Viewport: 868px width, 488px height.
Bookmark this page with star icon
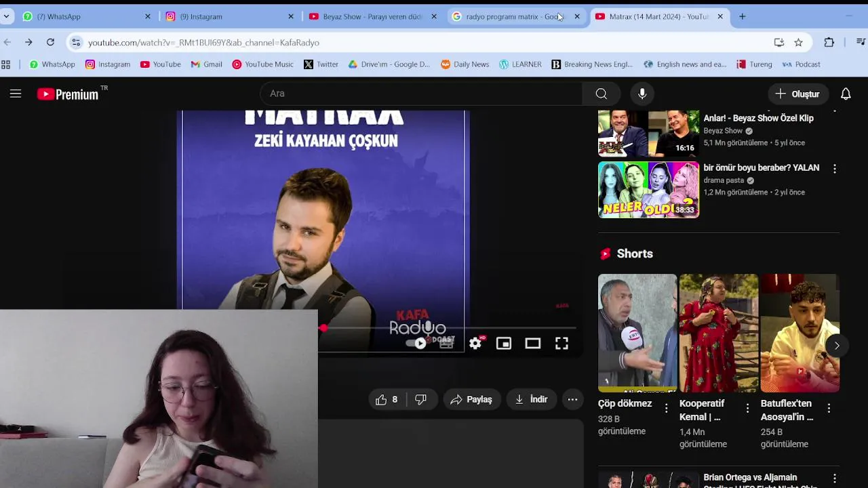point(799,42)
